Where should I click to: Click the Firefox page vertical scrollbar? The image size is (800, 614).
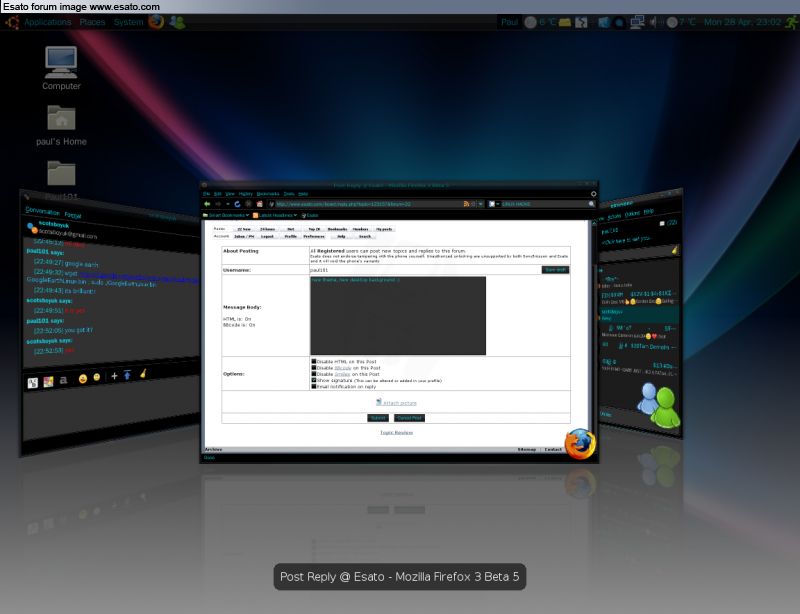[593, 334]
